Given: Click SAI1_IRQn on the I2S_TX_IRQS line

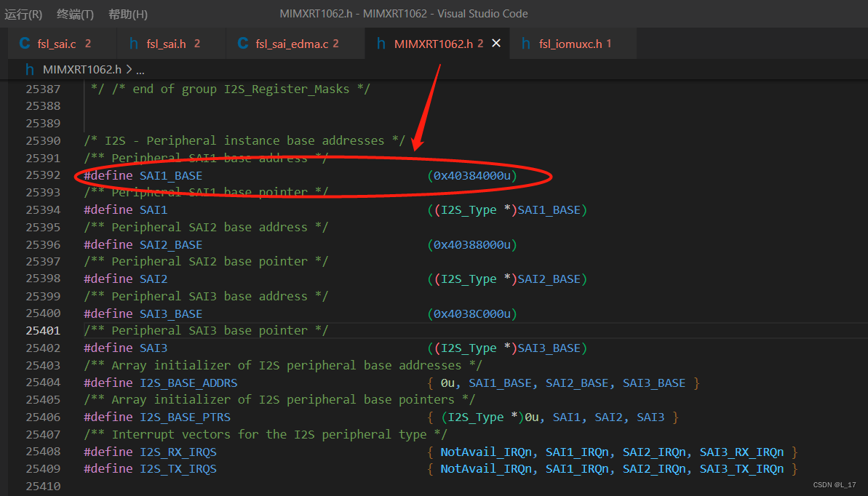Looking at the screenshot, I should click(578, 469).
